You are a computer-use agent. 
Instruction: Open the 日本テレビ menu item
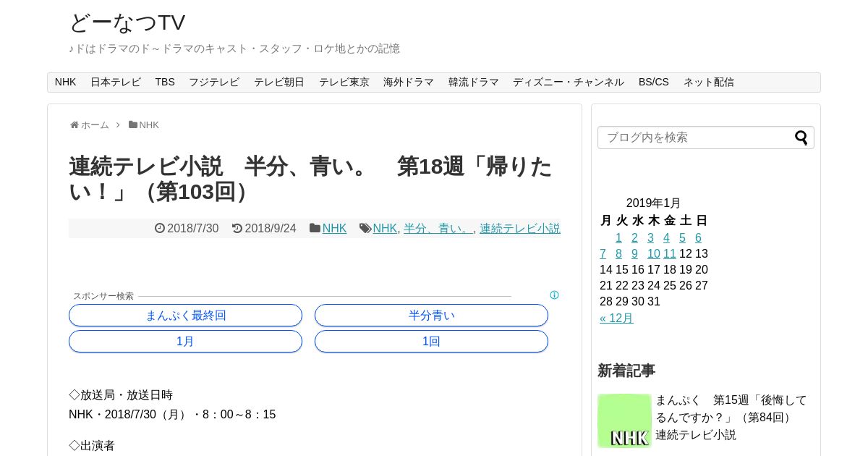(116, 83)
